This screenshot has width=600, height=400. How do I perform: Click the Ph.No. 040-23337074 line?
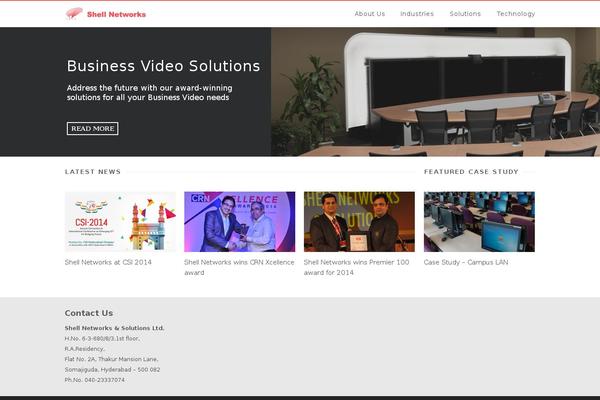[x=95, y=380]
